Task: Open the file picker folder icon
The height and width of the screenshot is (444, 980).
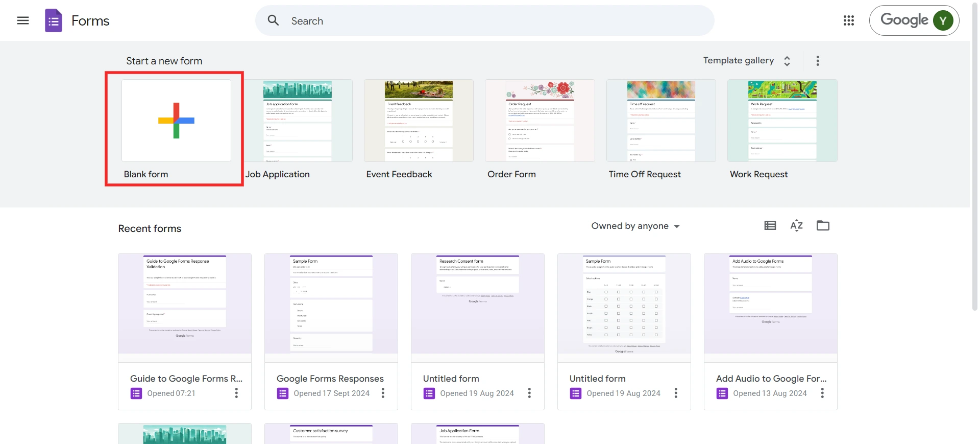Action: coord(823,225)
